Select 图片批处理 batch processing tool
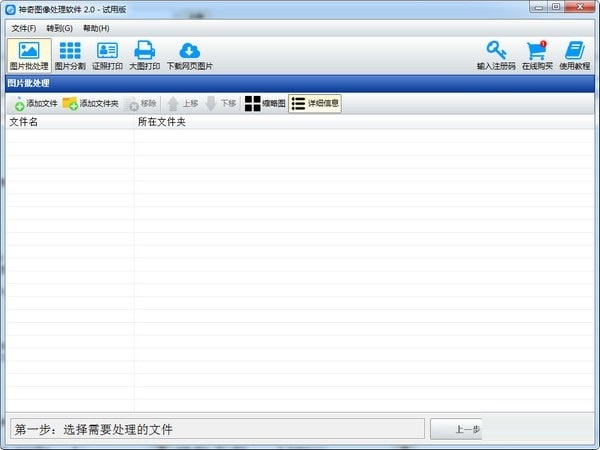Viewport: 600px width, 450px height. click(29, 56)
